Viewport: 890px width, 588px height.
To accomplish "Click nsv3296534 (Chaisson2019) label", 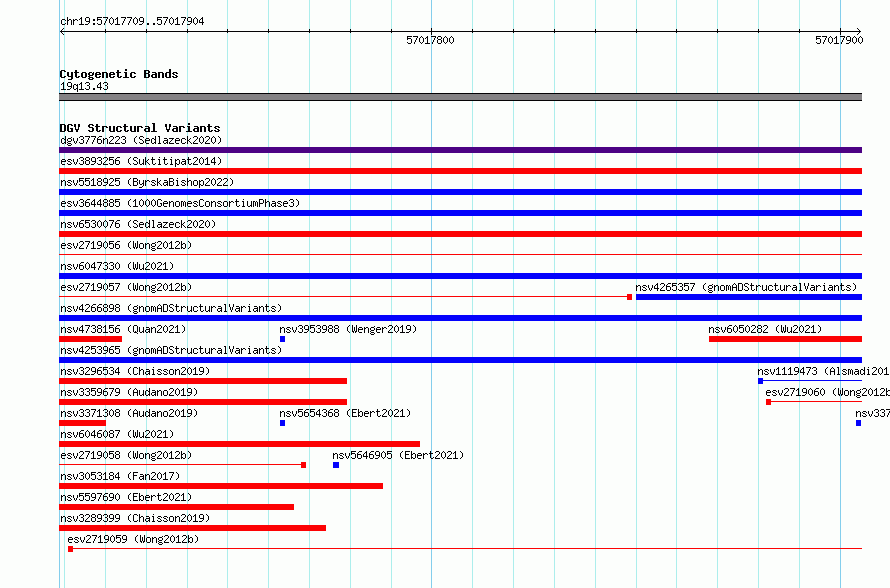I will (x=135, y=371).
